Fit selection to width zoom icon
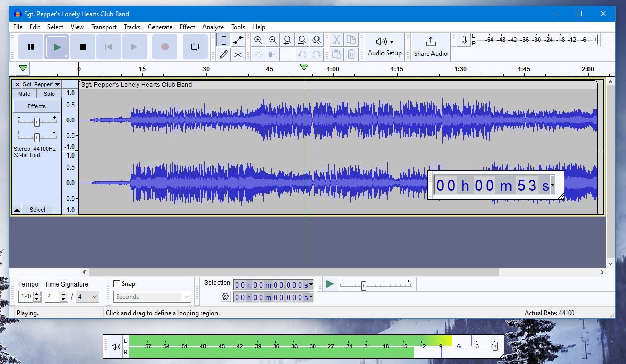The width and height of the screenshot is (626, 364). (x=287, y=40)
